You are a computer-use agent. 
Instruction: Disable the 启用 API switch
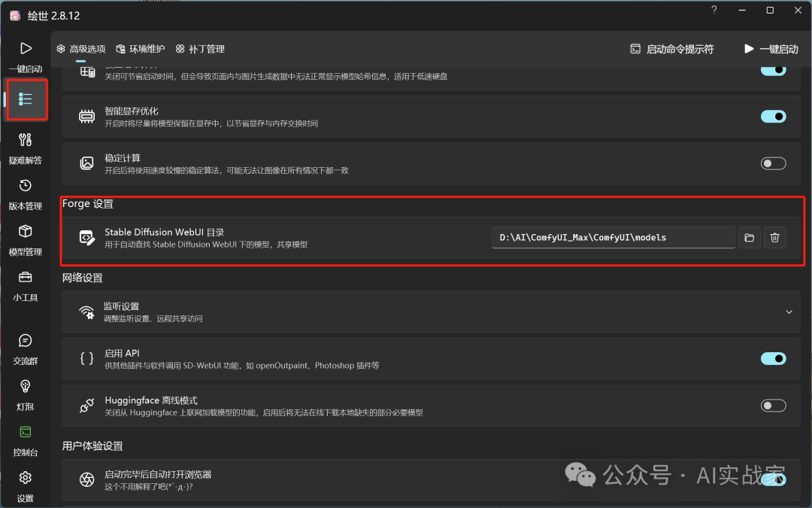pos(773,359)
